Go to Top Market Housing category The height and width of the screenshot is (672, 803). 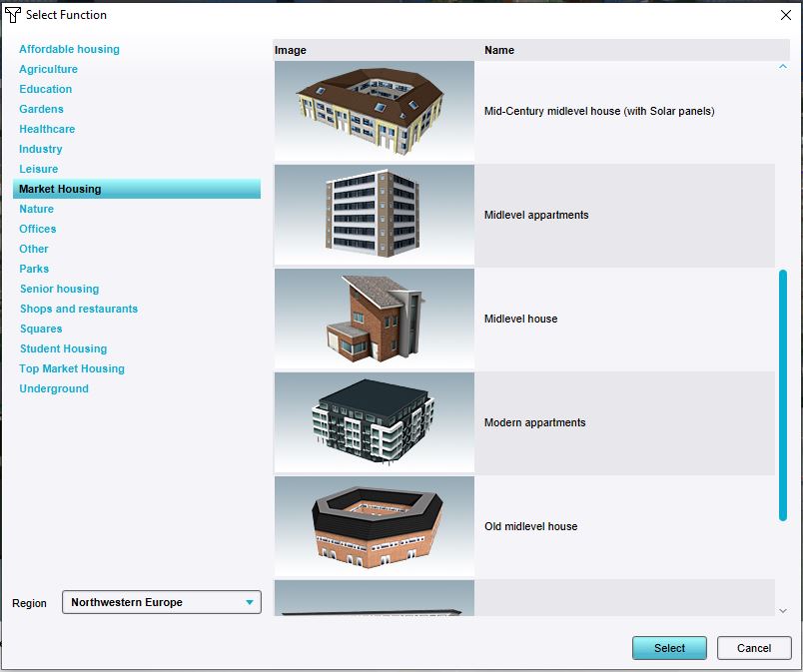click(72, 368)
